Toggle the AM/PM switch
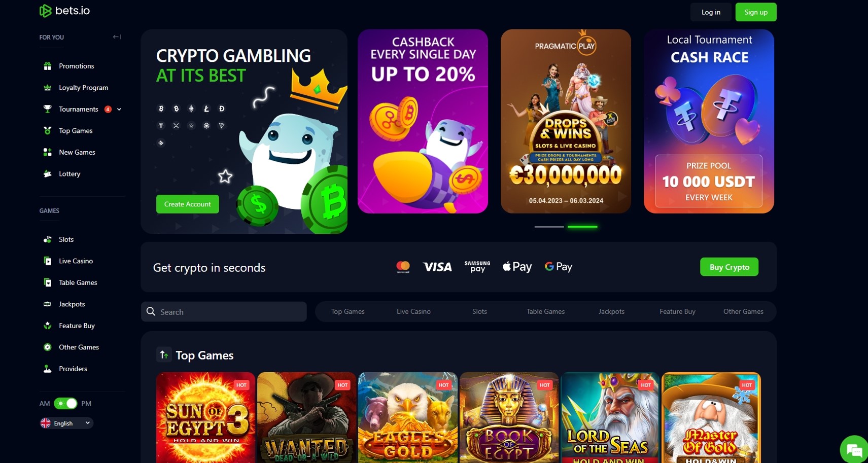The height and width of the screenshot is (463, 868). [x=65, y=404]
